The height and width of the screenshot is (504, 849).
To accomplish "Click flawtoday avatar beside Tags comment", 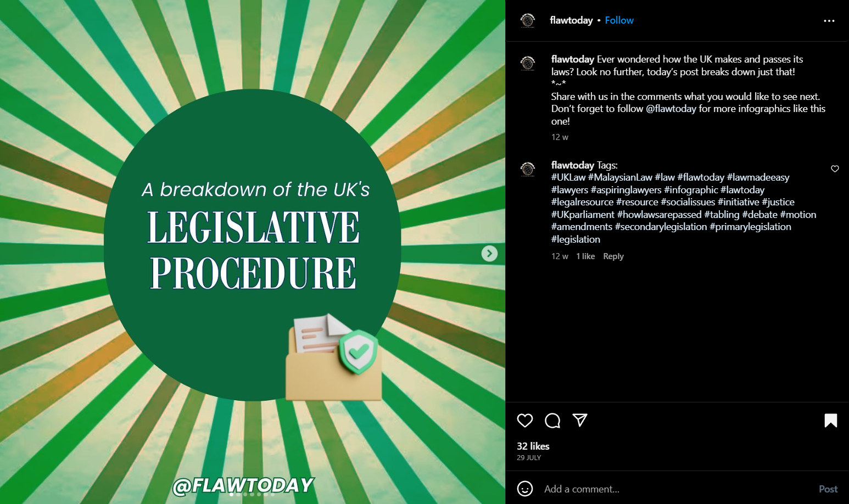I will tap(528, 169).
